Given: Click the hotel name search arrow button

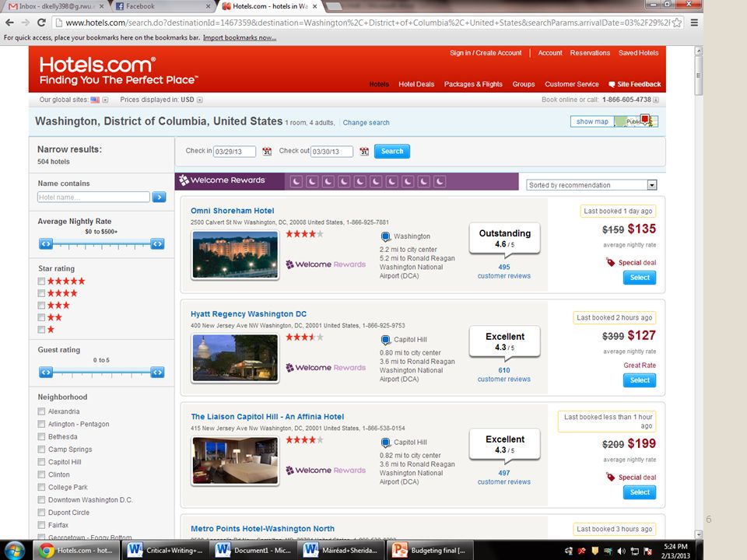Looking at the screenshot, I should point(159,197).
